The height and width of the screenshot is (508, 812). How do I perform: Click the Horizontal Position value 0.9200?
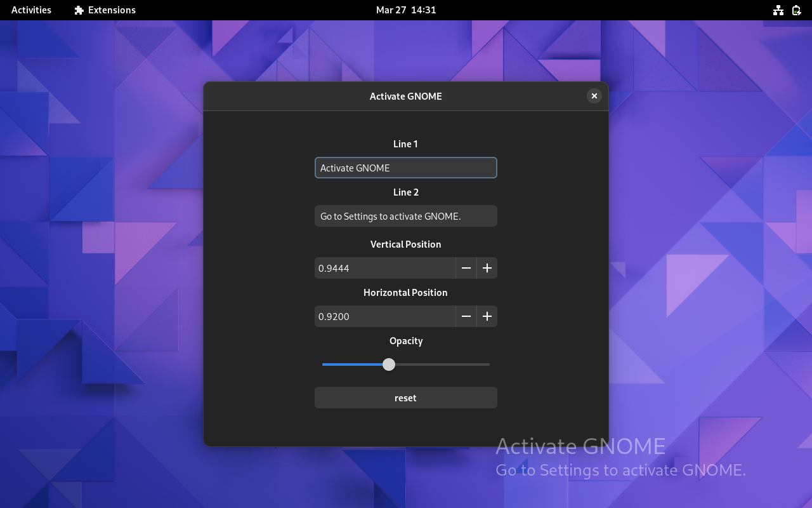click(x=334, y=316)
